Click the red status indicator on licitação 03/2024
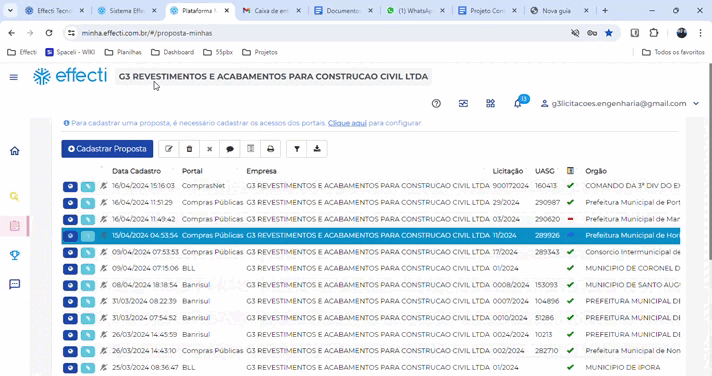 coord(570,219)
